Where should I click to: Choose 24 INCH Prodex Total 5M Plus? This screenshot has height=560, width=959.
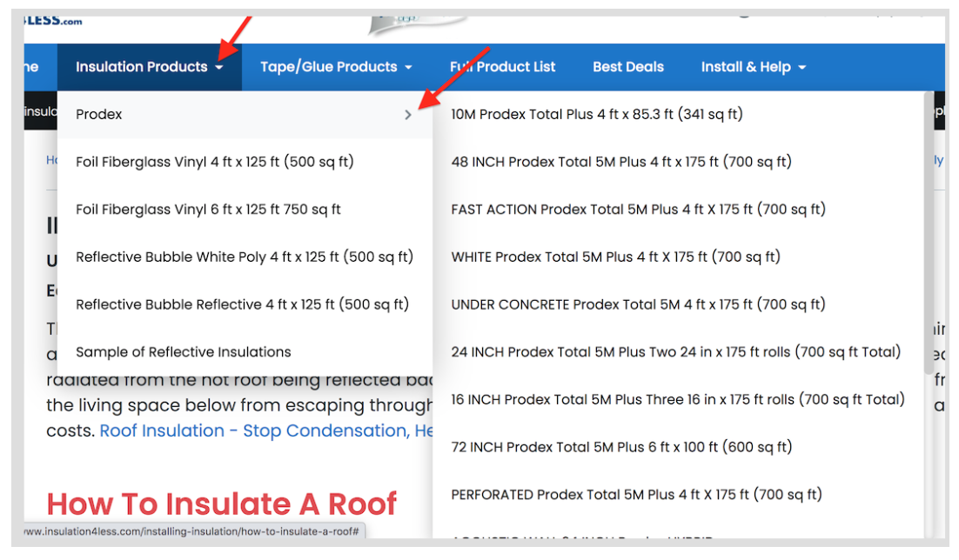click(676, 352)
